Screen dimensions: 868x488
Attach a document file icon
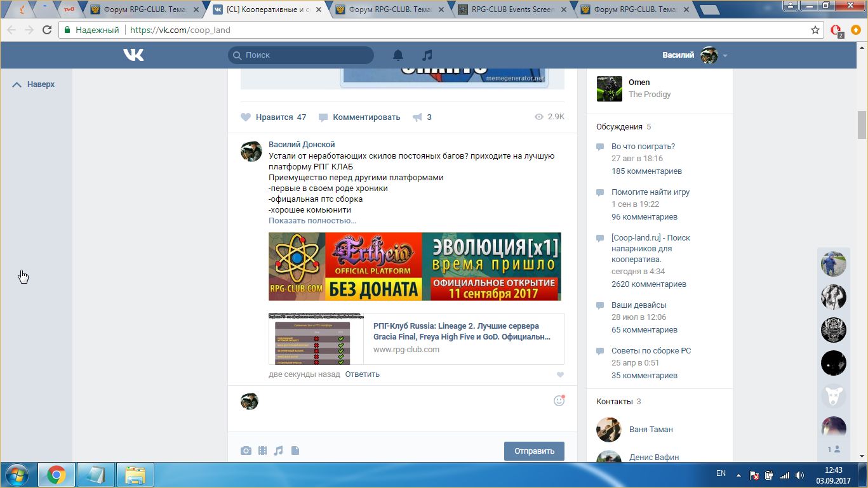[x=295, y=451]
